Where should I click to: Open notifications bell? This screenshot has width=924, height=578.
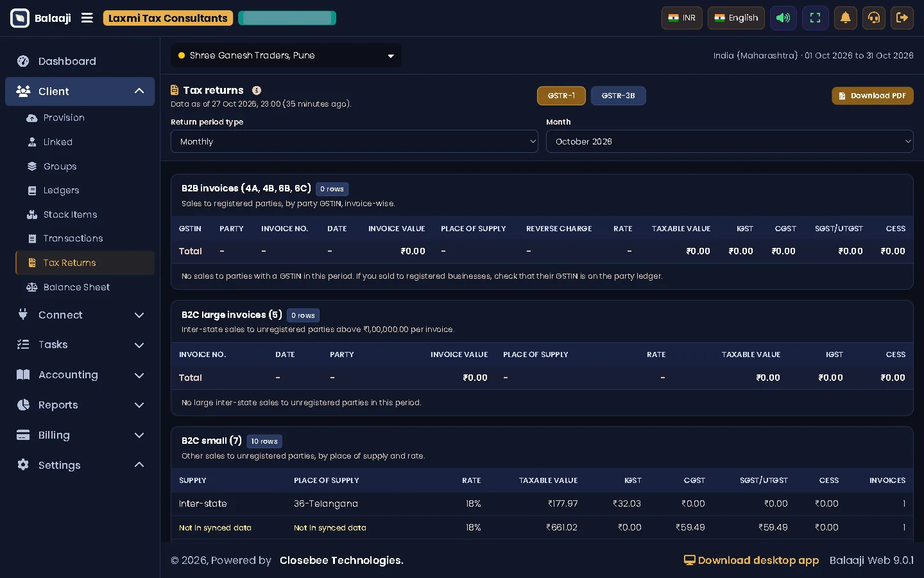(846, 18)
